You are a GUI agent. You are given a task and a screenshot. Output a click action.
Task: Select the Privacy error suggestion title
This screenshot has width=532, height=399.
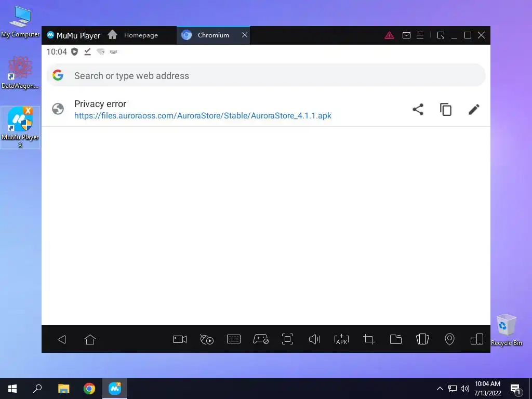pos(100,104)
